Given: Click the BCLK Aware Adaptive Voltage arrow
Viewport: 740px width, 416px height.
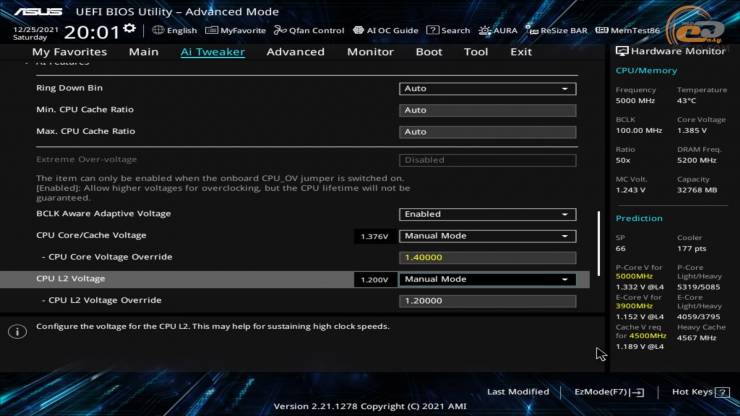Looking at the screenshot, I should tap(564, 214).
